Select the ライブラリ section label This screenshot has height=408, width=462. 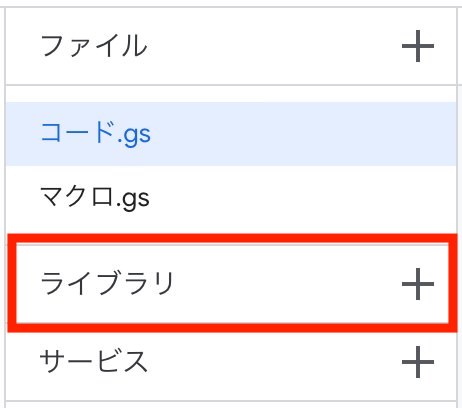pyautogui.click(x=107, y=283)
